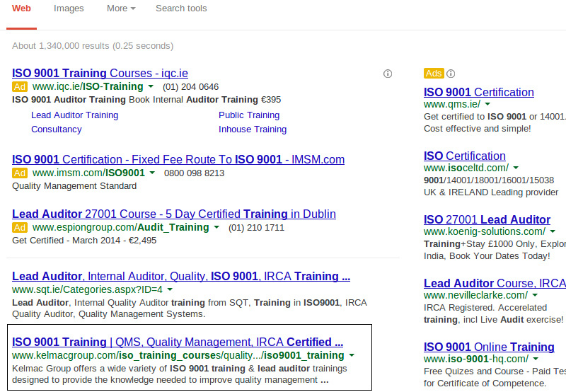Open the sidebar ISO Certification ad link

click(x=465, y=156)
